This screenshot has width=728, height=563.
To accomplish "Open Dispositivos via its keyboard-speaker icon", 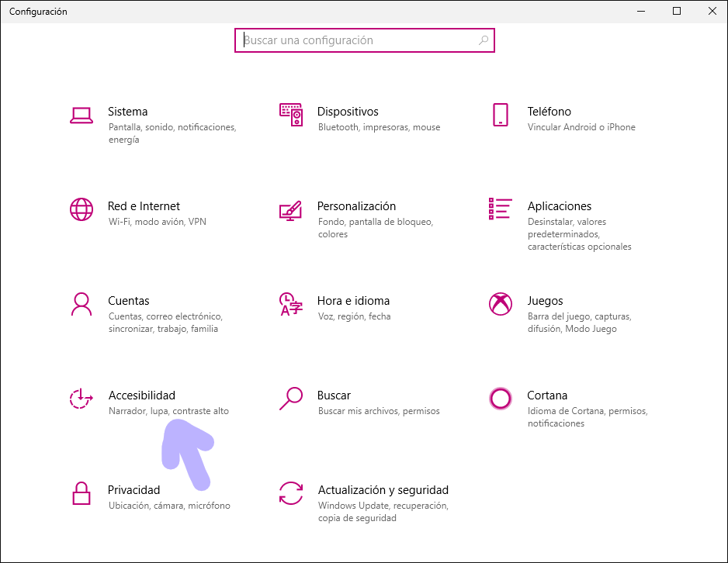I will [290, 115].
